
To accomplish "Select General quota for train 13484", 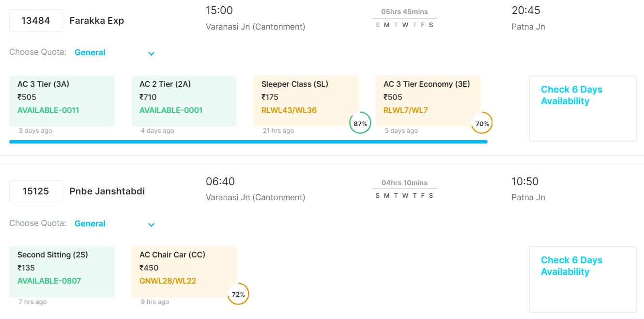I will tap(90, 52).
